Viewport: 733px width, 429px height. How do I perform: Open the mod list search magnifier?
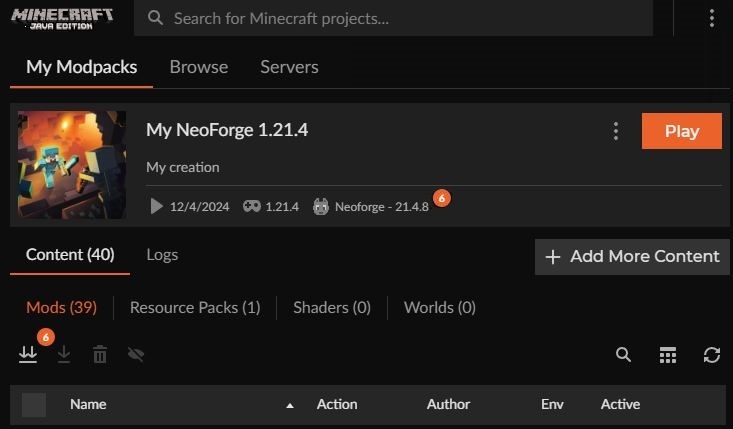pyautogui.click(x=623, y=355)
